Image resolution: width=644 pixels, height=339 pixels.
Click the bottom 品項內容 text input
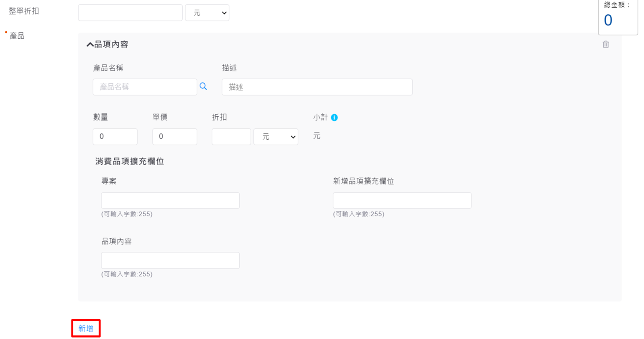pyautogui.click(x=170, y=260)
